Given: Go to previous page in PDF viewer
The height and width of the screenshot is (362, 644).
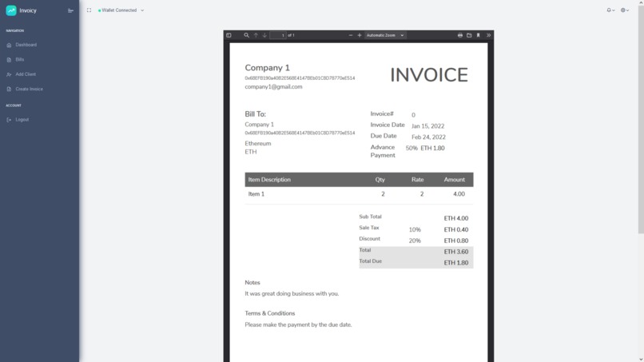Looking at the screenshot, I should point(256,35).
